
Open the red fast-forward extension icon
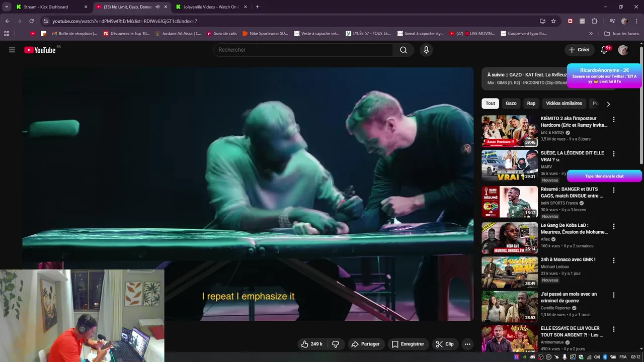tap(570, 21)
